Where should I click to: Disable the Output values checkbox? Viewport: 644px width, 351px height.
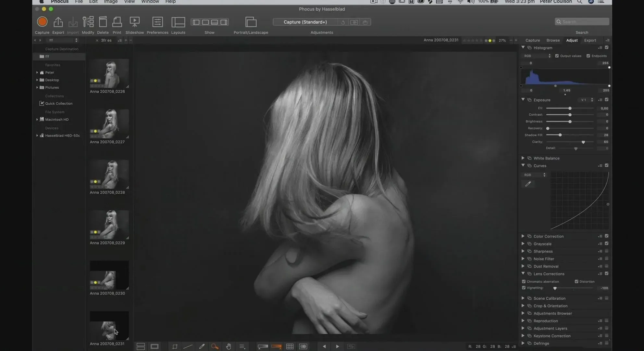pos(557,56)
